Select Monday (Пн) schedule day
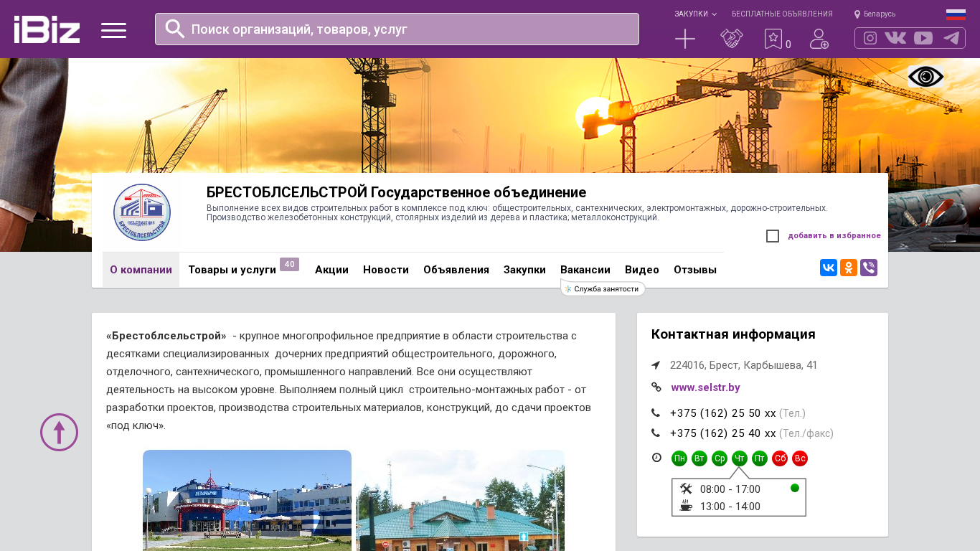Image resolution: width=980 pixels, height=551 pixels. click(x=679, y=458)
